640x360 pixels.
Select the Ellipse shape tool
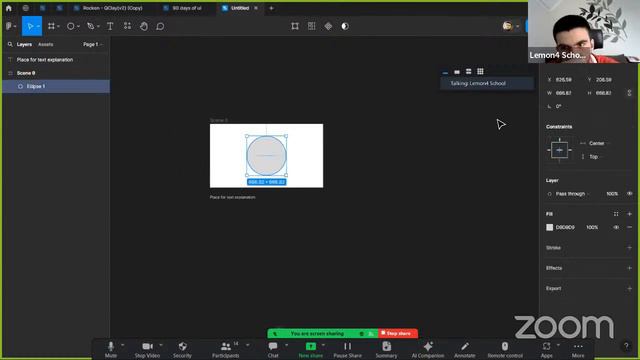tap(71, 26)
